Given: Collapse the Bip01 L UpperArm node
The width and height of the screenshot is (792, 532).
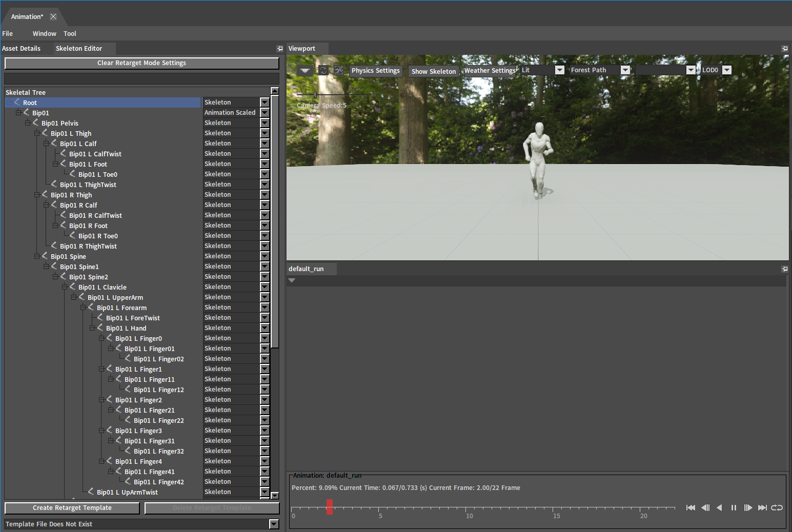Looking at the screenshot, I should (74, 297).
